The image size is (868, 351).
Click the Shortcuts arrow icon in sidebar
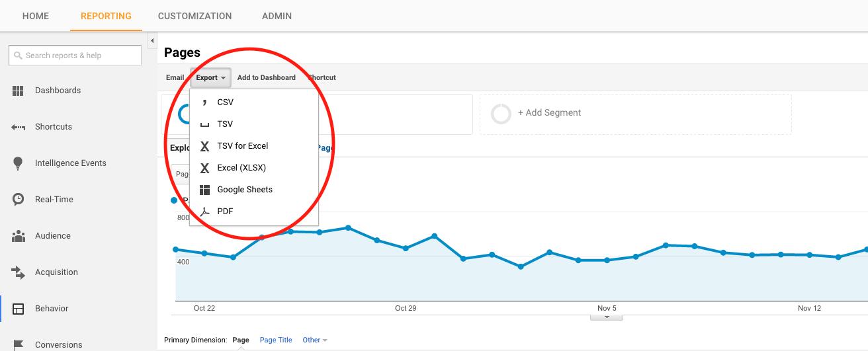(x=19, y=127)
